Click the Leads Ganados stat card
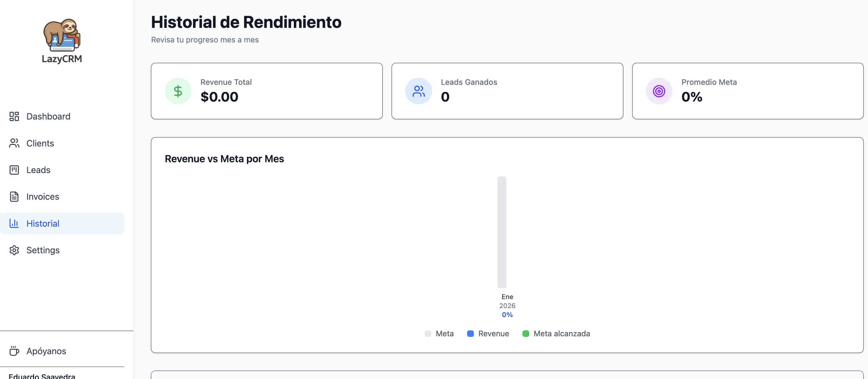This screenshot has width=868, height=379. point(507,91)
